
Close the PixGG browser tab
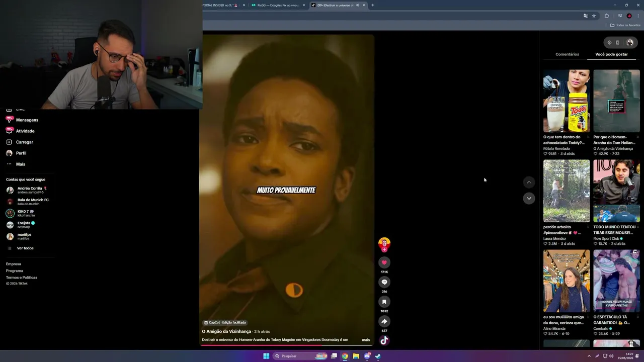pyautogui.click(x=304, y=5)
